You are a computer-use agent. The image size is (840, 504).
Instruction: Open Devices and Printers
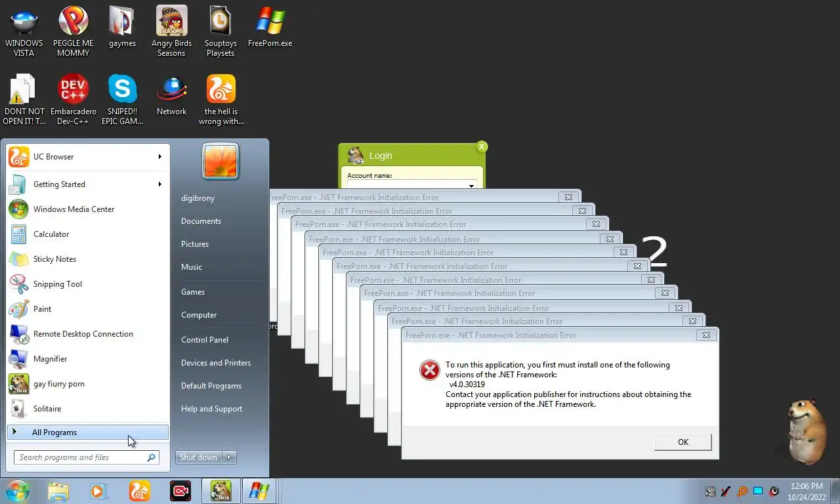[216, 363]
